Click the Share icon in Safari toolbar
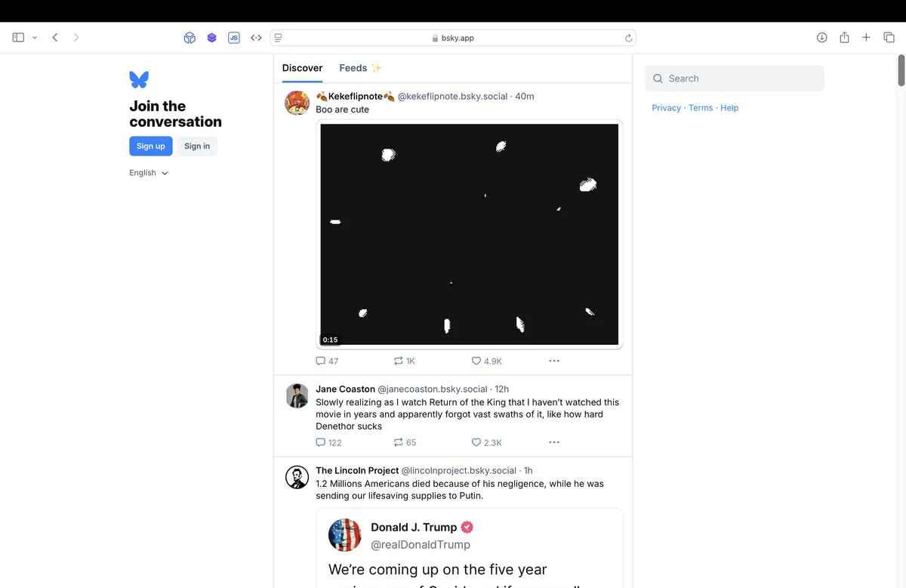The image size is (906, 588). [x=844, y=38]
